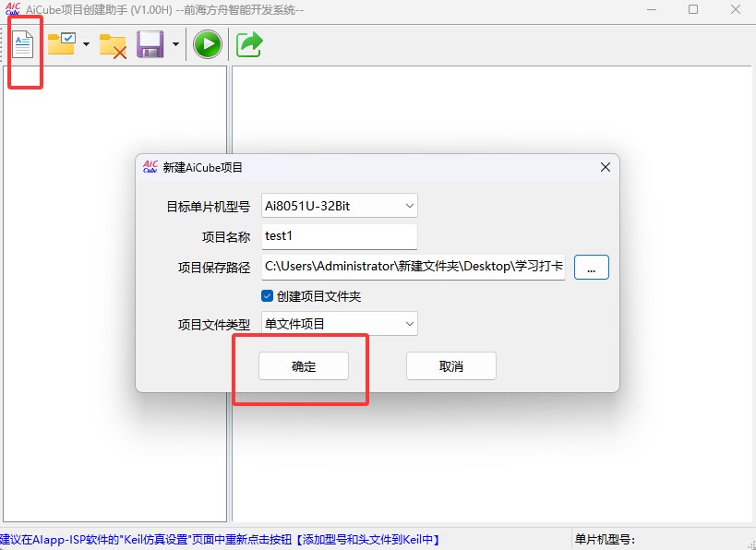Open the 项目文件类型 单文件项目 dropdown

340,324
